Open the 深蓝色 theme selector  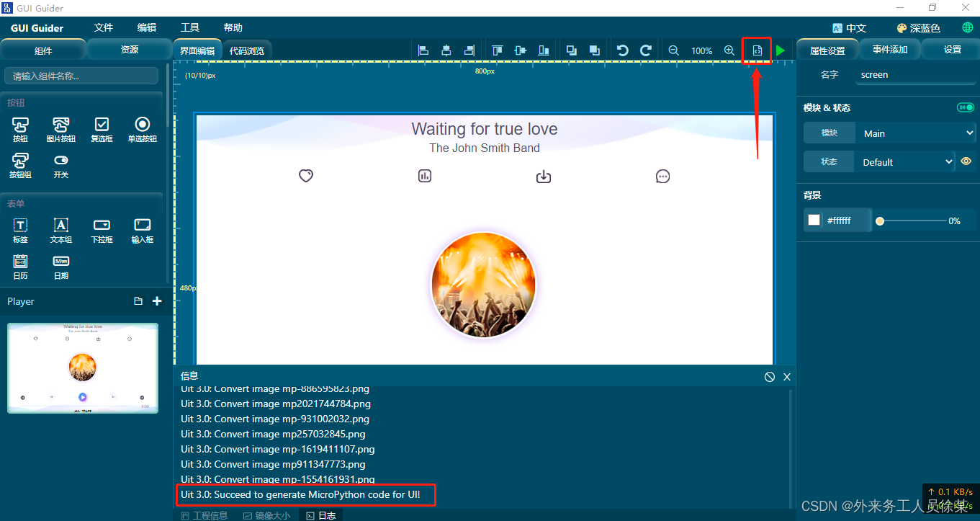coord(918,28)
